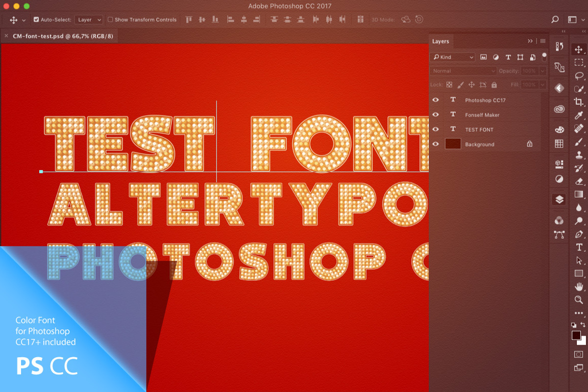Select the Blur tool
Image resolution: width=588 pixels, height=392 pixels.
tap(579, 208)
